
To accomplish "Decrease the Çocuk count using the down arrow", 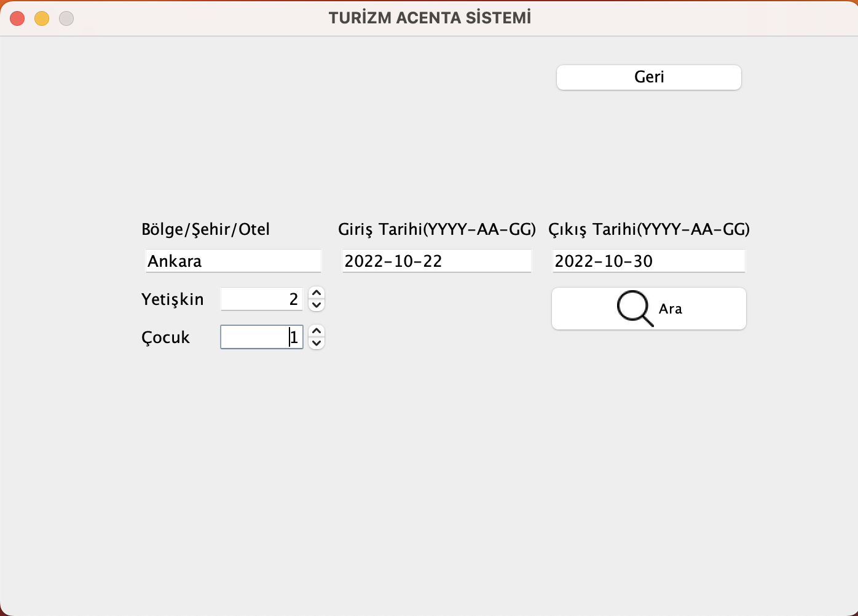I will point(317,342).
